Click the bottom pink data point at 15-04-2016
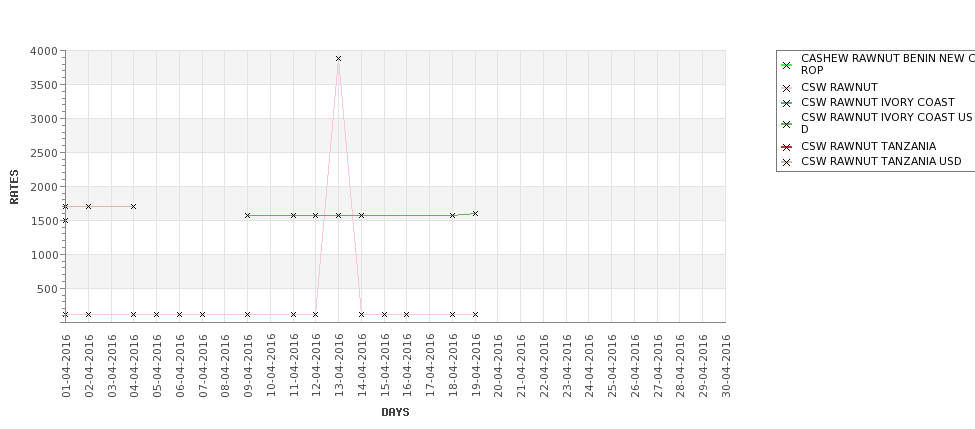This screenshot has width=975, height=429. (x=384, y=315)
